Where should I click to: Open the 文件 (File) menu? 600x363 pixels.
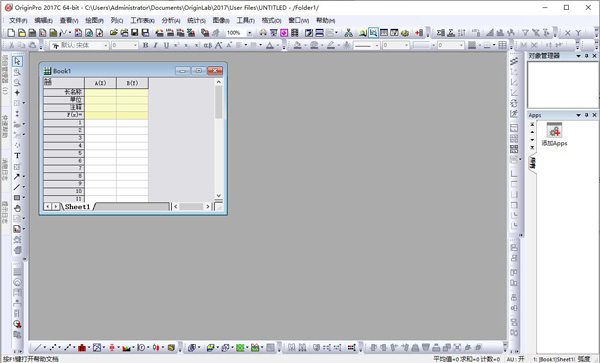(18, 21)
